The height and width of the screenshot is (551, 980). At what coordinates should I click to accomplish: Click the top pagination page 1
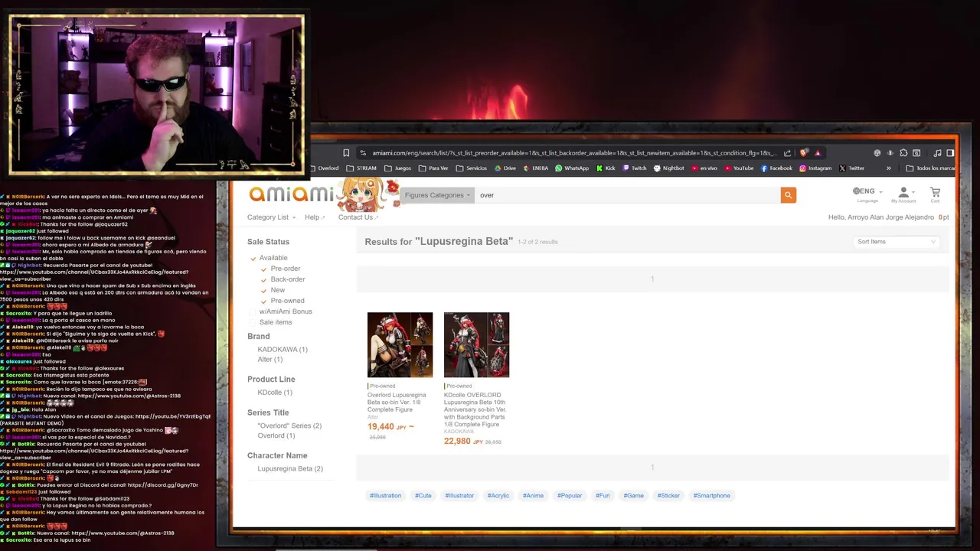[x=652, y=279]
